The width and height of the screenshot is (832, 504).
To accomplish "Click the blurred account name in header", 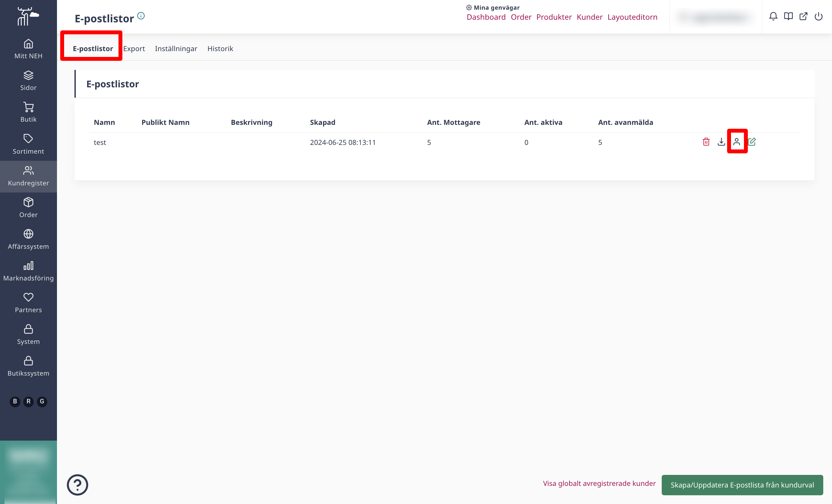I will pos(715,17).
